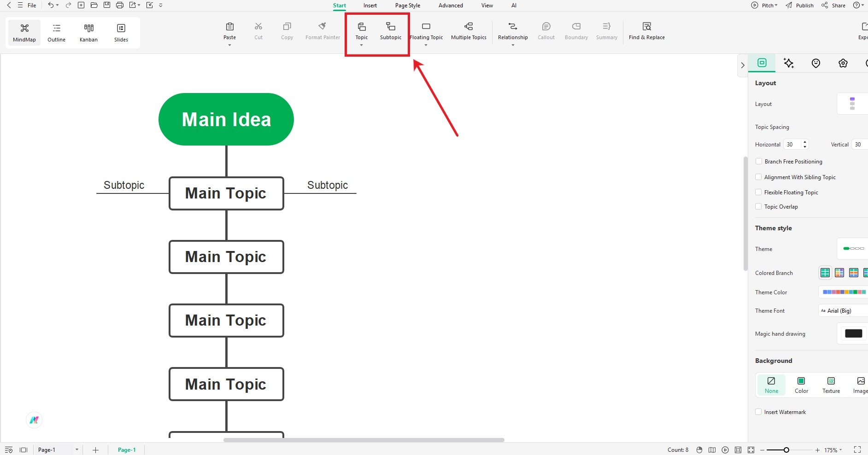The image size is (868, 455).
Task: Click the Undo arrow icon
Action: [50, 5]
